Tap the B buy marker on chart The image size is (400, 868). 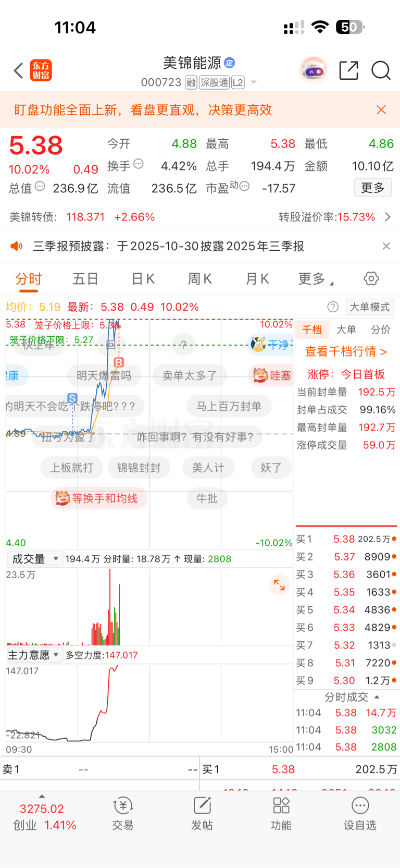[119, 362]
